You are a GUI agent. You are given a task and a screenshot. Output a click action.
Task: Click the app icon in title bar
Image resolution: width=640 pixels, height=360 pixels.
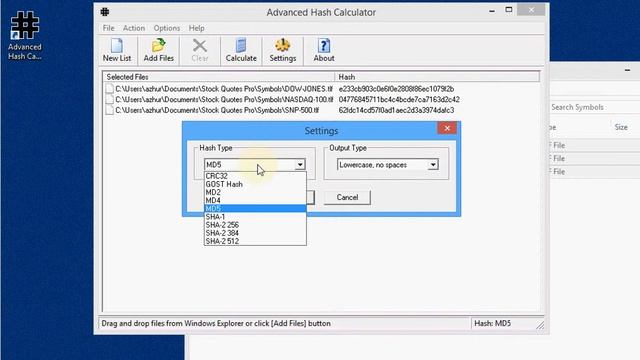tap(105, 12)
